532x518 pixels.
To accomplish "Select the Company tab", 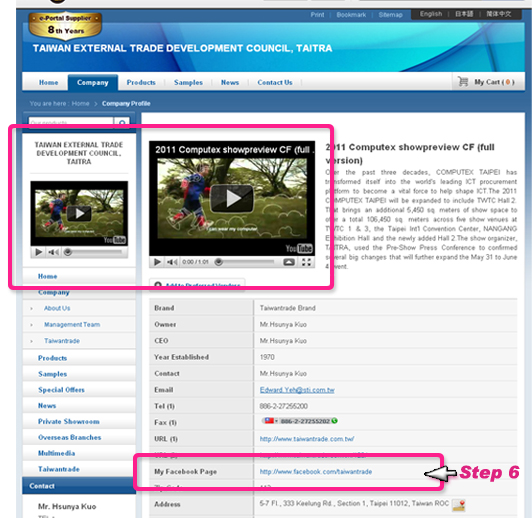I will (93, 82).
